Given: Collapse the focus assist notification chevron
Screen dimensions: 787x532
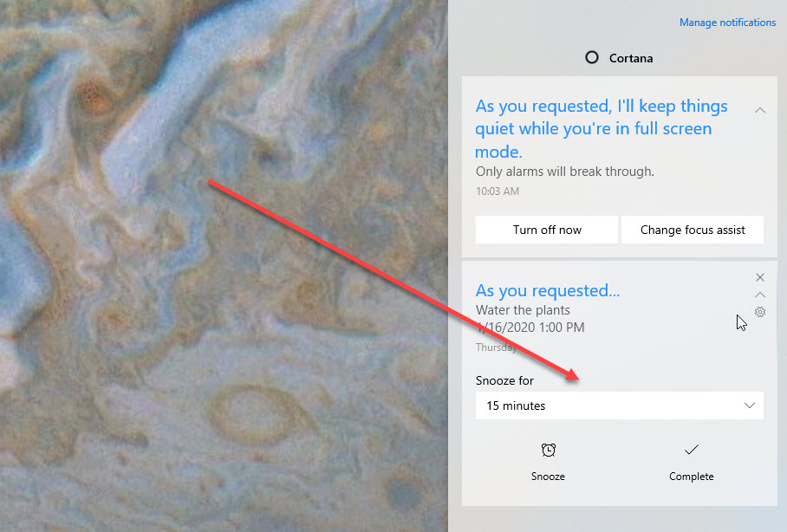Looking at the screenshot, I should tap(760, 110).
